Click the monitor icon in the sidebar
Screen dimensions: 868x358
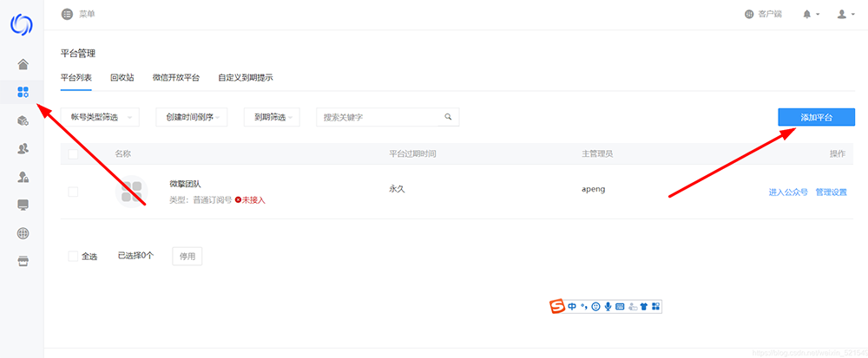coord(23,205)
